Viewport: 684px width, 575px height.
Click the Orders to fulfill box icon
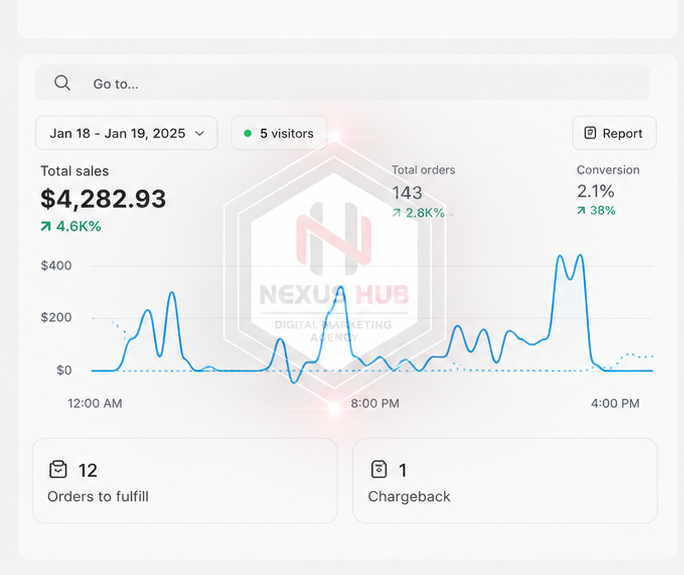pyautogui.click(x=58, y=469)
